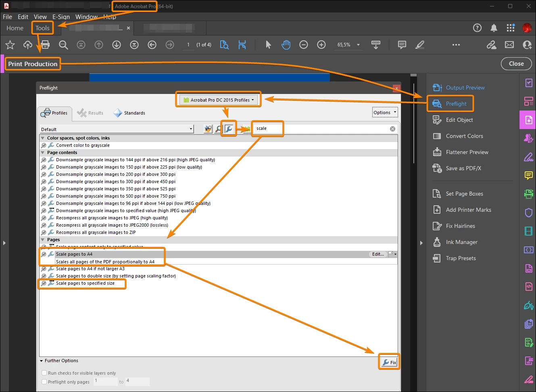Switch to the Home tab

tap(15, 28)
